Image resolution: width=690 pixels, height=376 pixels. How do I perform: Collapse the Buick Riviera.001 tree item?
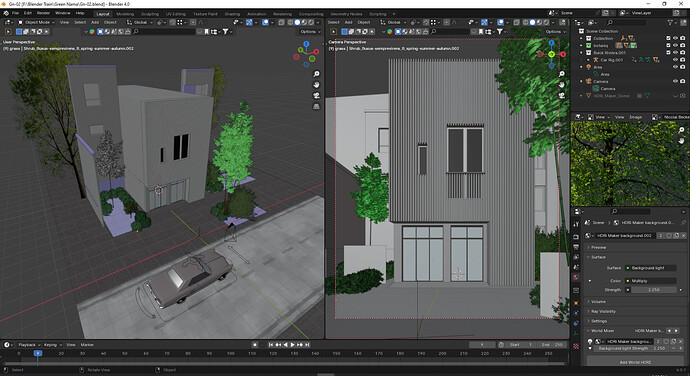581,52
